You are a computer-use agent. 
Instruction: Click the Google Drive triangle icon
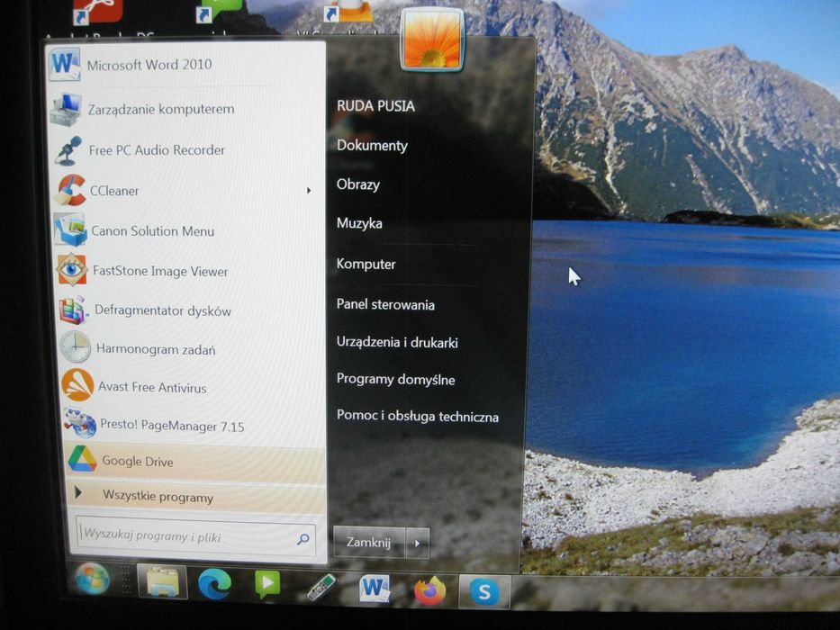point(83,460)
